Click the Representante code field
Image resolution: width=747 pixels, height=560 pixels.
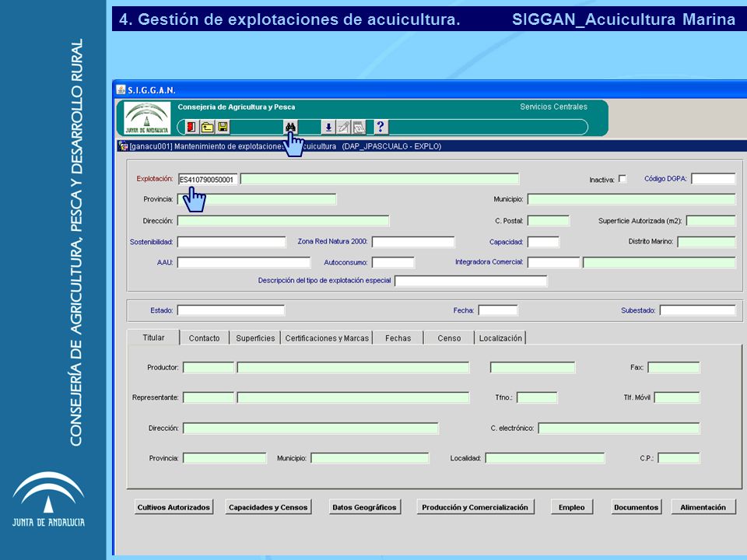click(x=209, y=397)
